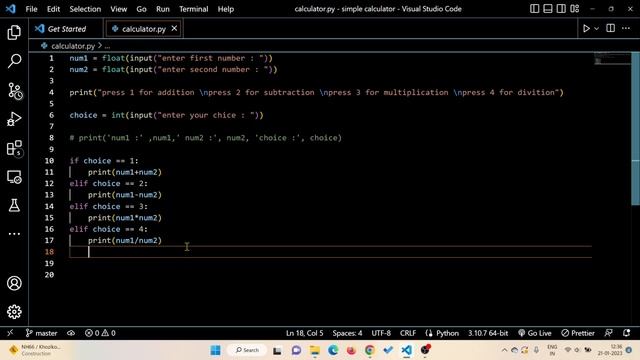Click Ln 18, Col 5 cursor position
The height and width of the screenshot is (360, 640).
pos(304,333)
